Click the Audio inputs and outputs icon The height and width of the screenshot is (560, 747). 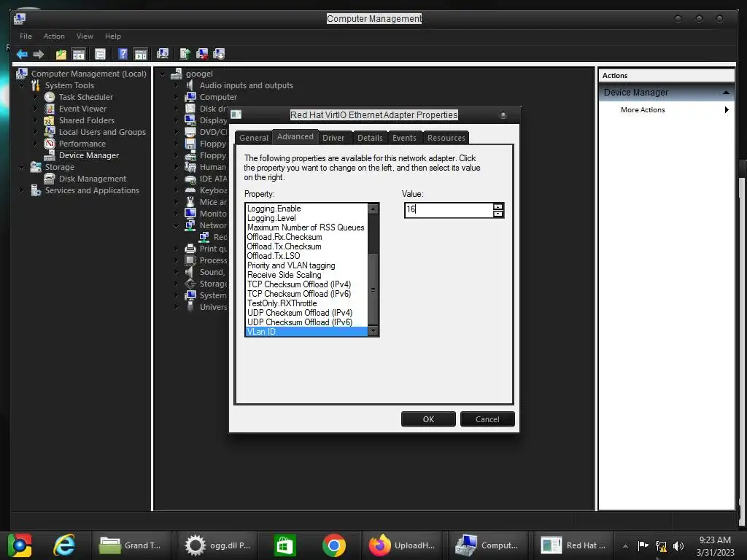190,85
